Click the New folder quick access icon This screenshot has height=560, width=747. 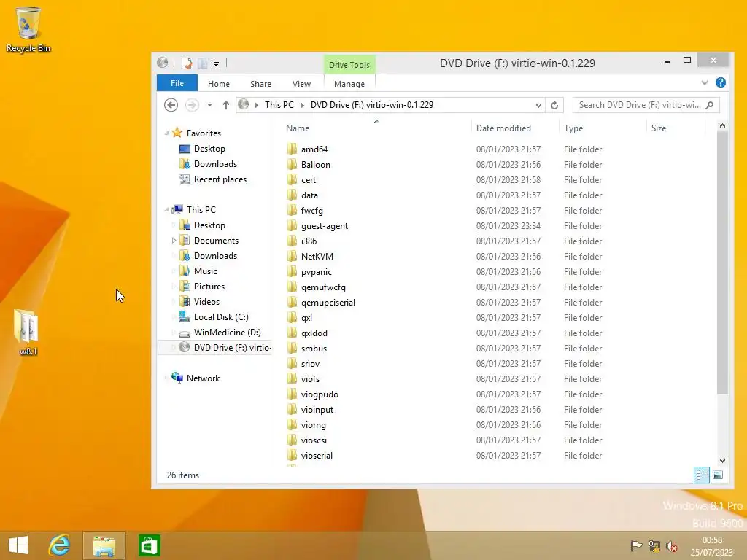[203, 63]
